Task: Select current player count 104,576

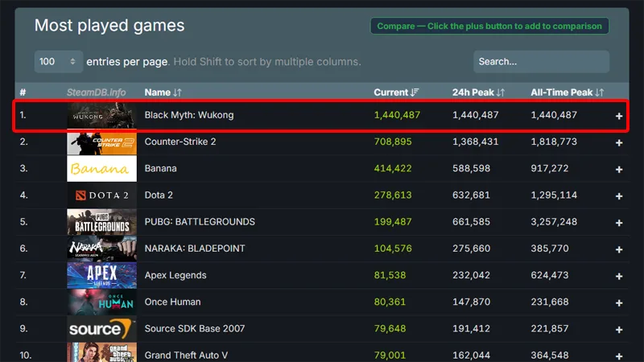Action: click(393, 249)
